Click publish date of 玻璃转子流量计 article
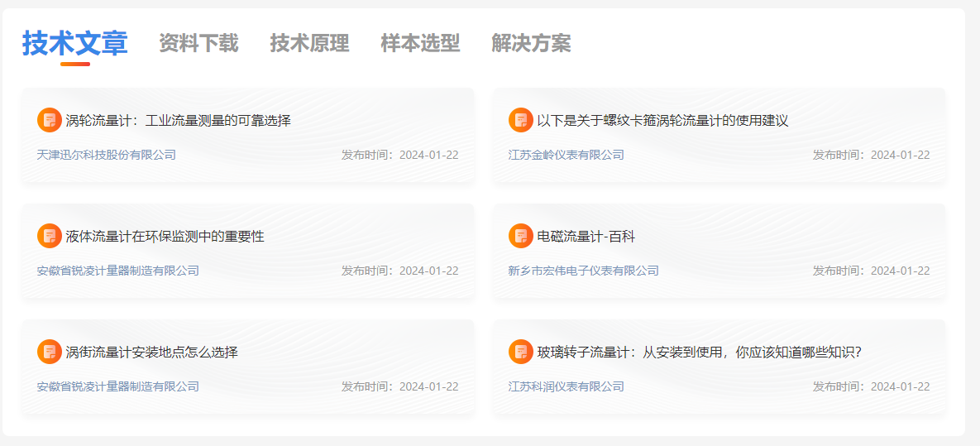Viewport: 980px width, 446px height. [872, 386]
